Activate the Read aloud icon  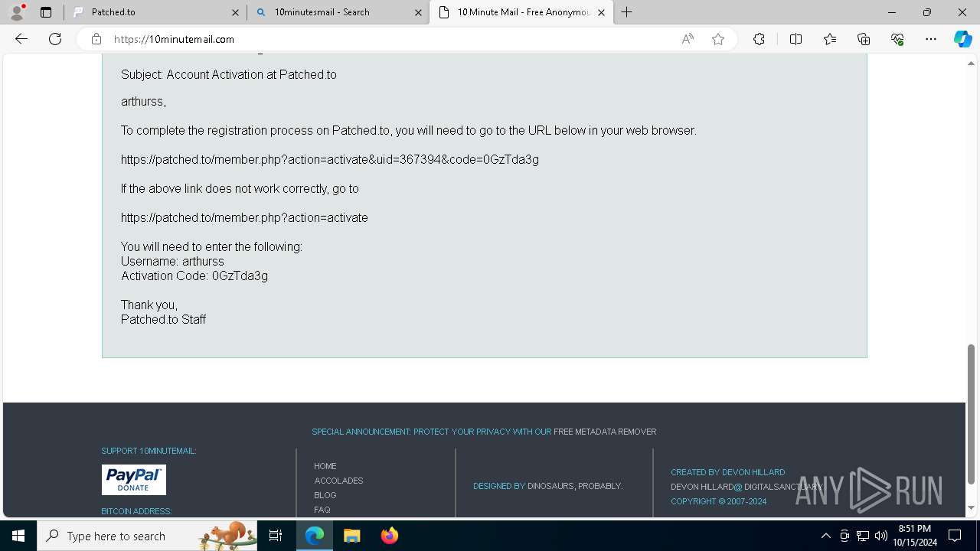coord(688,39)
